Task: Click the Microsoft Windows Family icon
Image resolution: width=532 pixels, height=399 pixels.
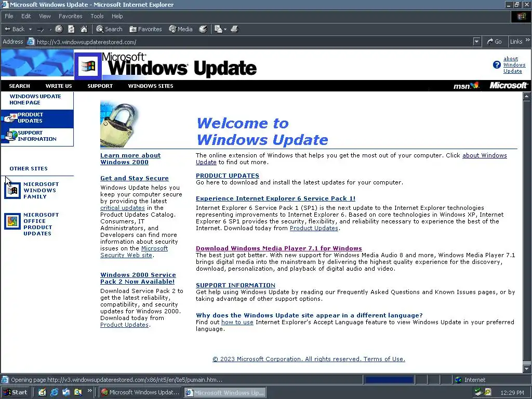Action: pyautogui.click(x=12, y=190)
